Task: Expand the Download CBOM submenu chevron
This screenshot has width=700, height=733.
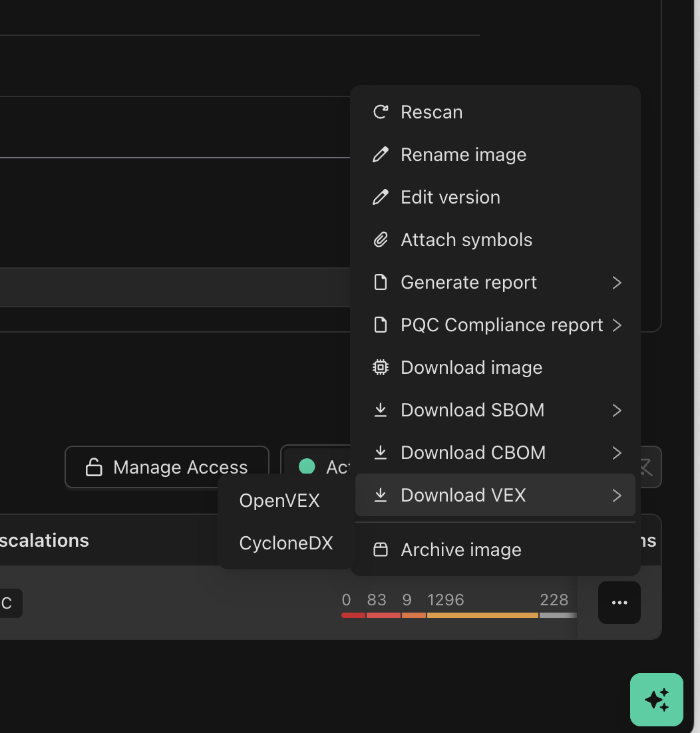Action: point(618,453)
